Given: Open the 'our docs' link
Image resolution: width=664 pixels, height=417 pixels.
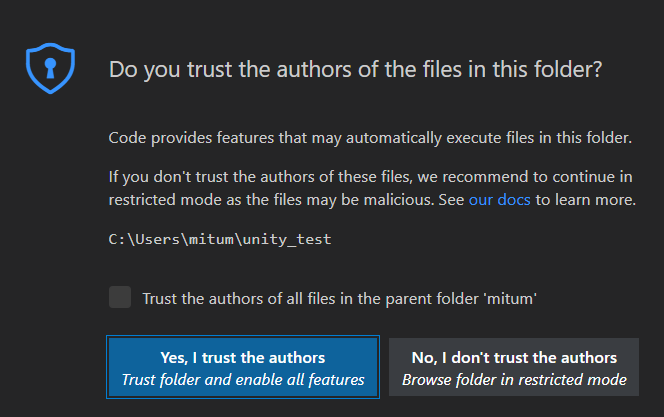Looking at the screenshot, I should coord(499,199).
